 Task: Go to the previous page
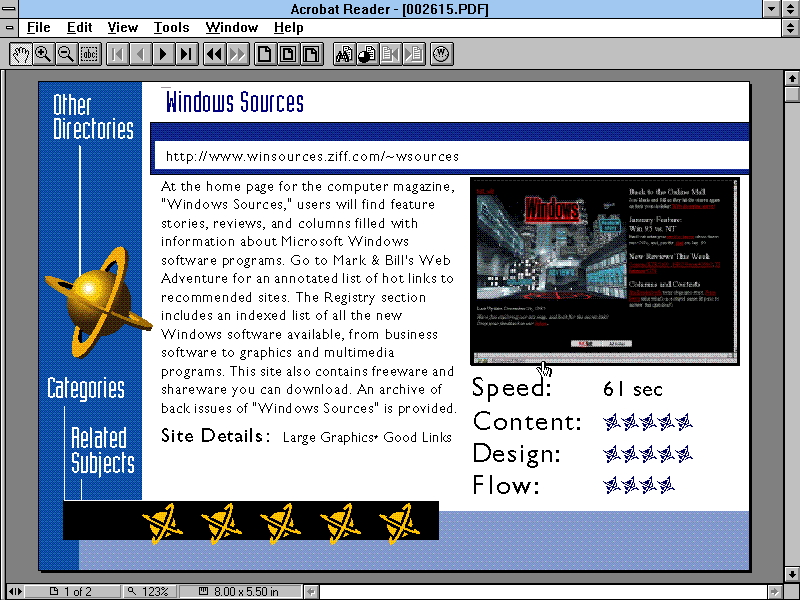click(x=140, y=54)
